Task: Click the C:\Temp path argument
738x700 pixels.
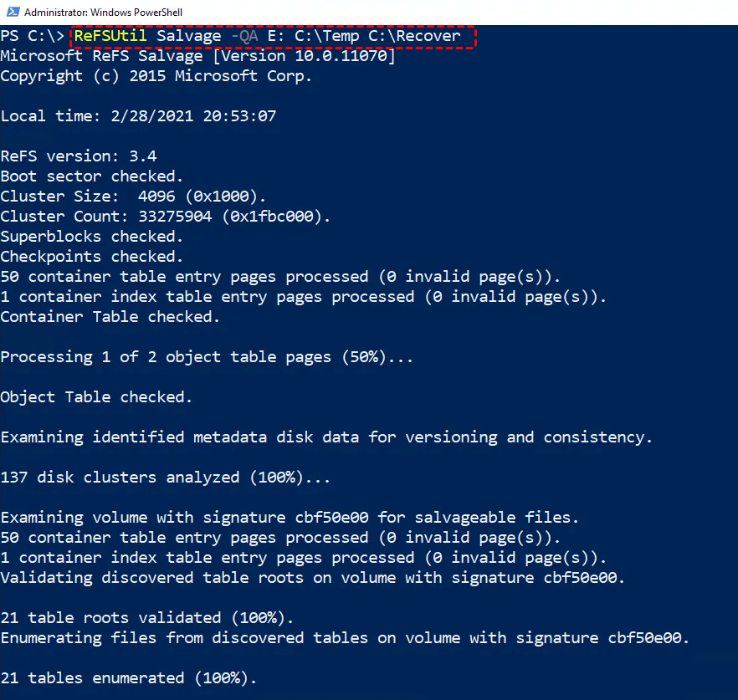Action: click(x=327, y=36)
